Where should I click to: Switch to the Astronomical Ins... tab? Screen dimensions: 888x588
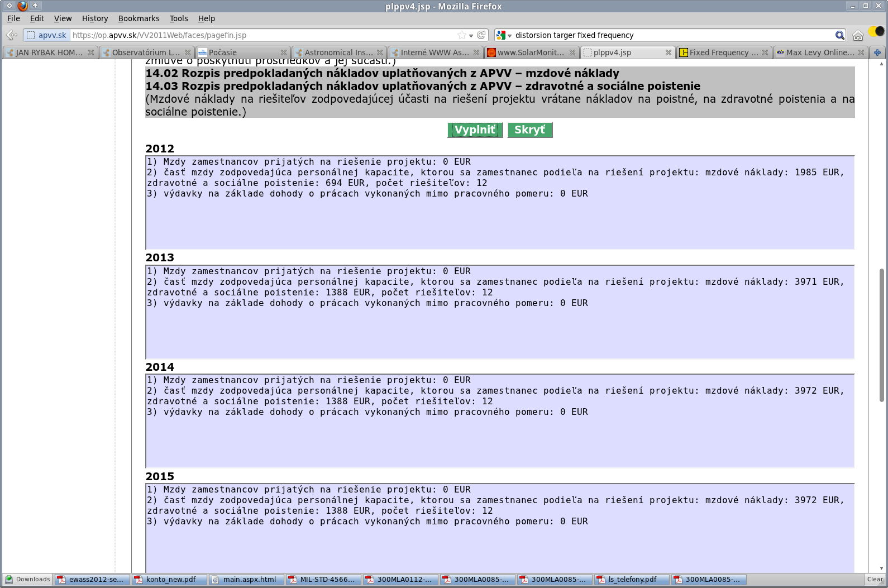[335, 52]
